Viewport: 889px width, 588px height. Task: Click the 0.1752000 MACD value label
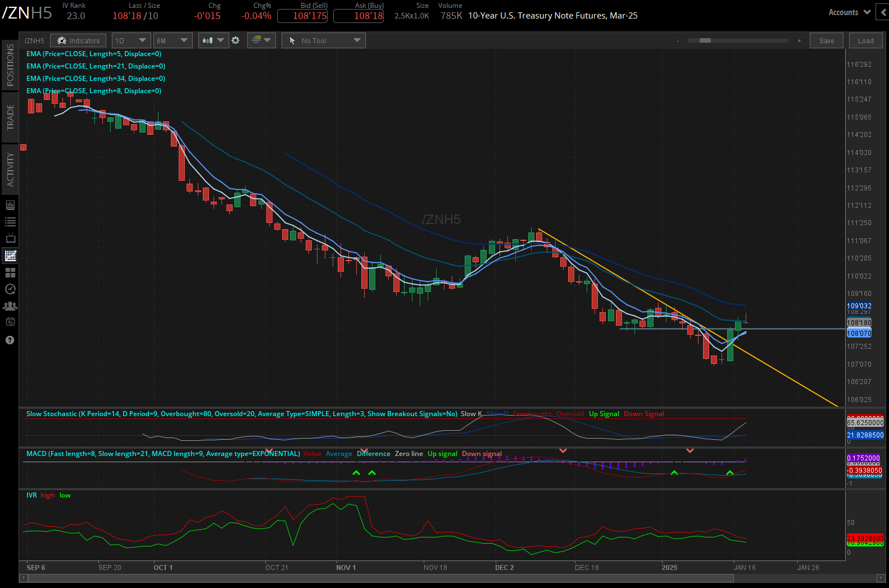(864, 458)
